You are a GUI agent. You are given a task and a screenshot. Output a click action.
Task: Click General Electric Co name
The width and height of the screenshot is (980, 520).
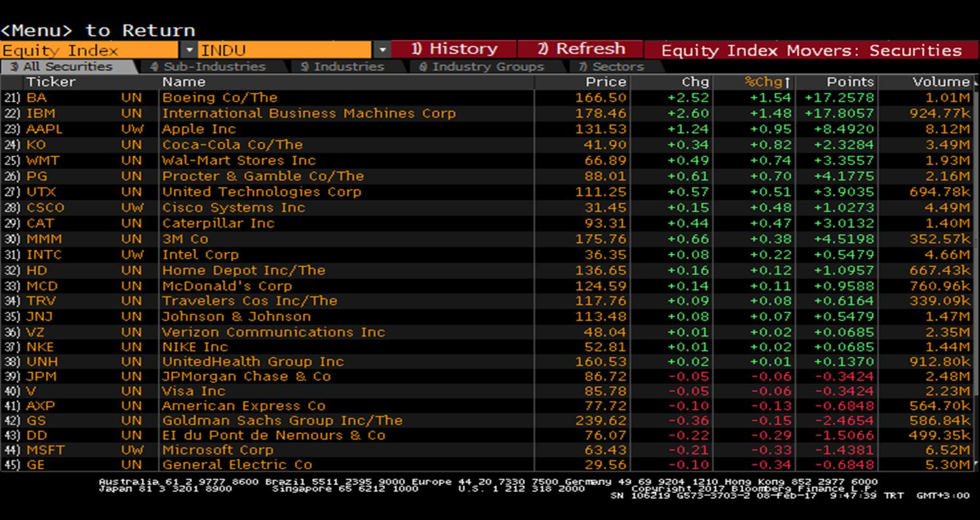237,465
